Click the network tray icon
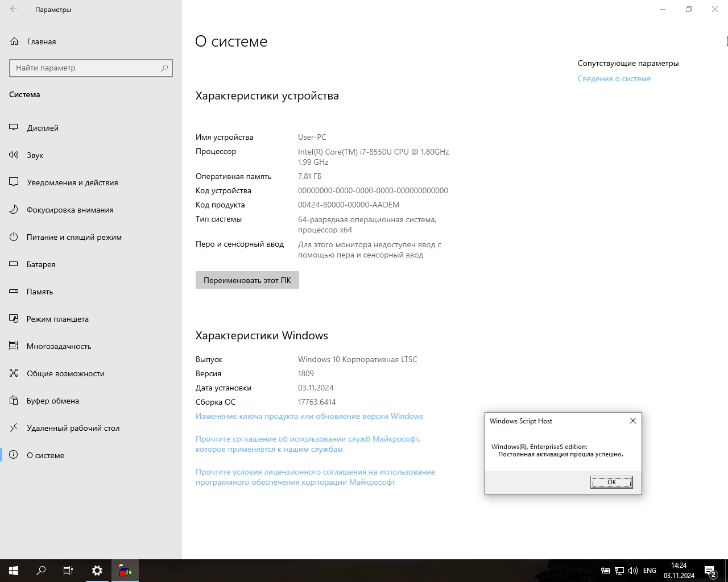The image size is (728, 582). (x=619, y=571)
